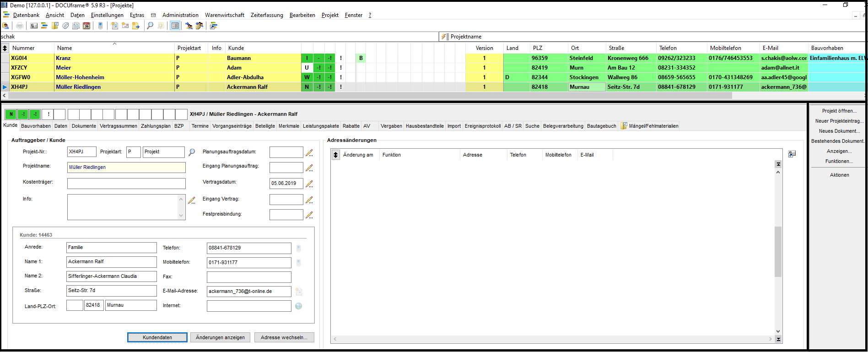Click Funktionen... in side panel
Screen dimensions: 868x352
pyautogui.click(x=839, y=161)
